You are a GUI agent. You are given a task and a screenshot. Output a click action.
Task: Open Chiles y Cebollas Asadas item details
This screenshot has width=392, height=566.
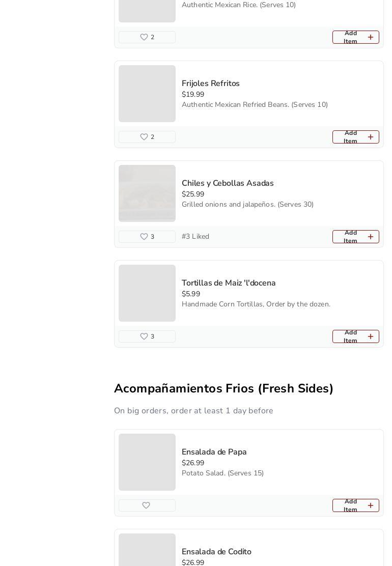[x=228, y=183]
